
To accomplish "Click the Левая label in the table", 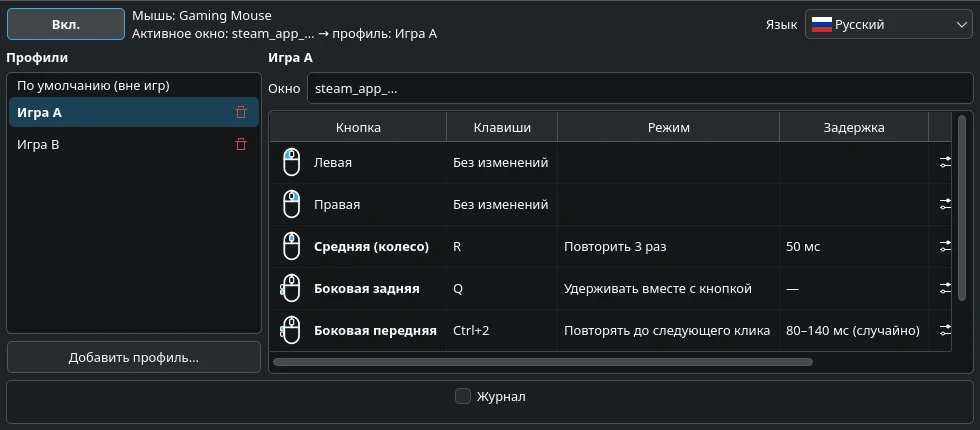I will [332, 162].
